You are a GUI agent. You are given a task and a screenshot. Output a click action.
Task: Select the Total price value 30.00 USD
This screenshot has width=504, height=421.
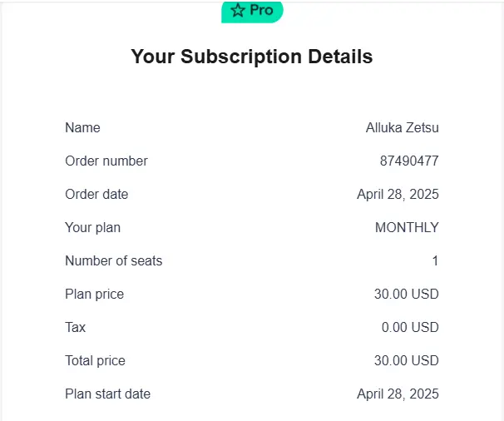[x=407, y=360]
